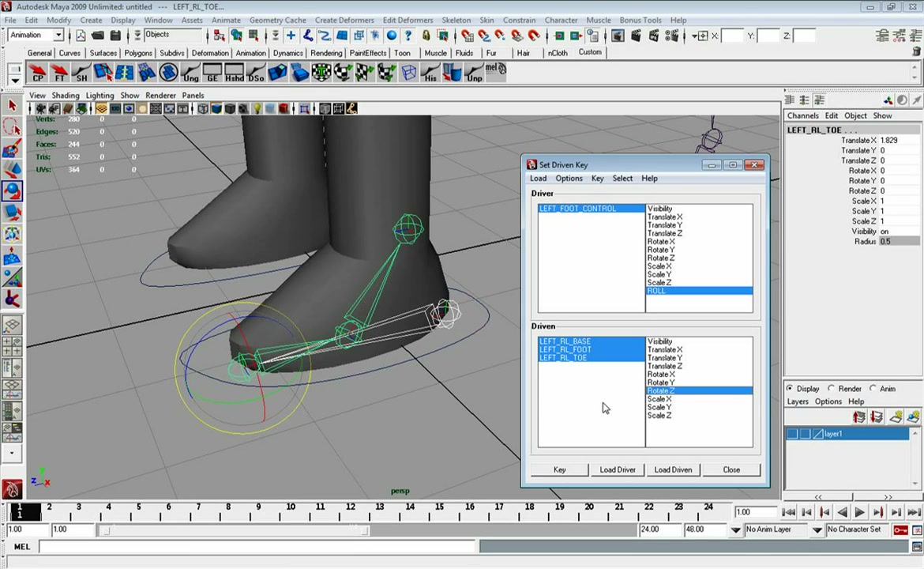This screenshot has width=924, height=569.
Task: Open the Constrain menu
Action: pos(519,20)
